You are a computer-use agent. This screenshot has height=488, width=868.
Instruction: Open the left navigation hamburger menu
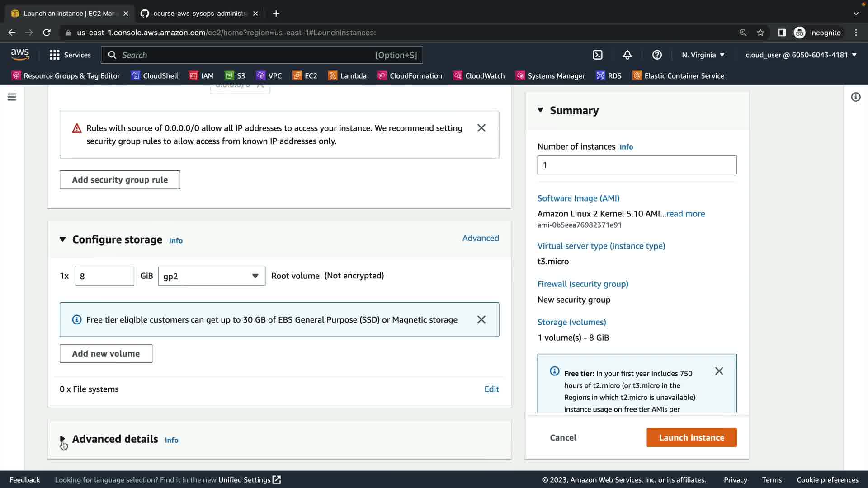pyautogui.click(x=12, y=97)
